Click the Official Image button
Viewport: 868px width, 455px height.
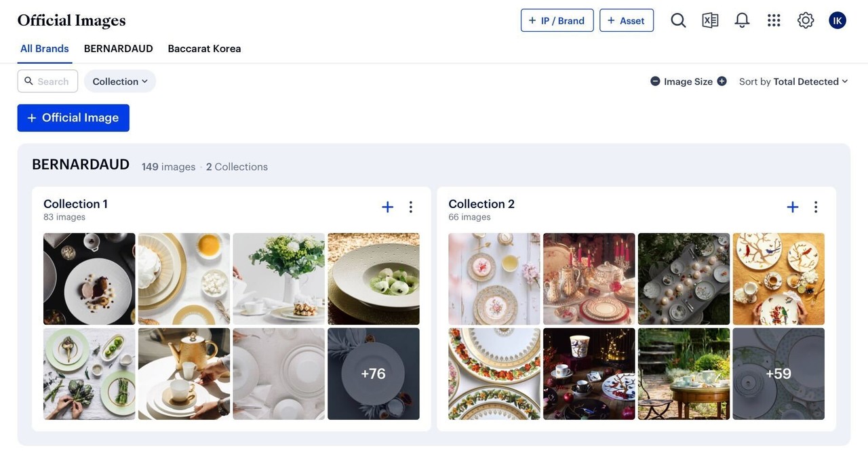[x=73, y=118]
